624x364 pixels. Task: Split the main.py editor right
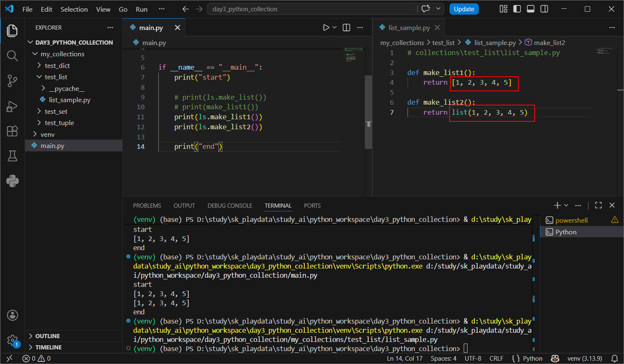346,28
